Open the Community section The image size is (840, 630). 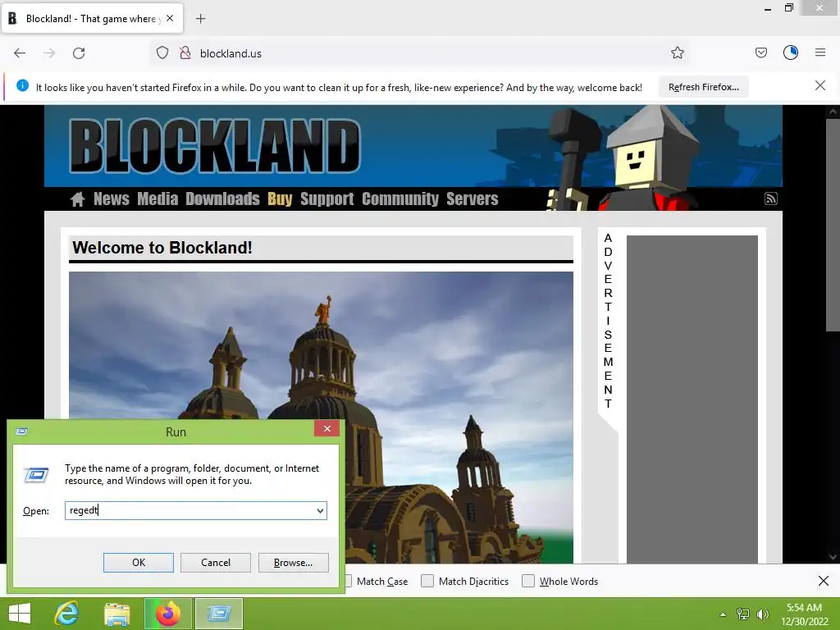pos(400,199)
